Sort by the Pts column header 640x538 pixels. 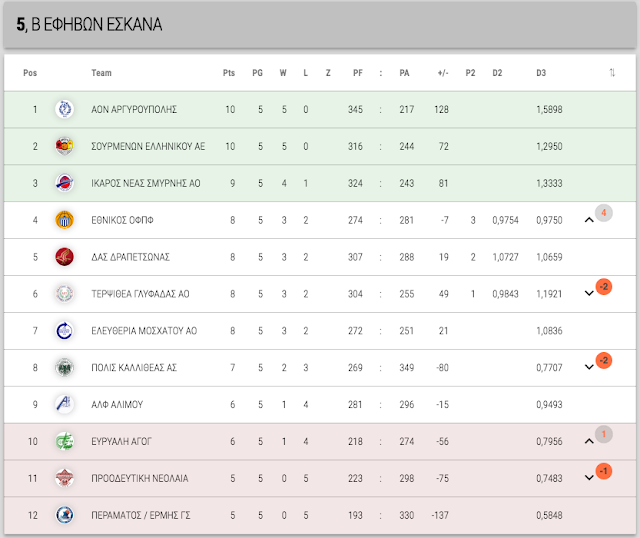point(229,73)
